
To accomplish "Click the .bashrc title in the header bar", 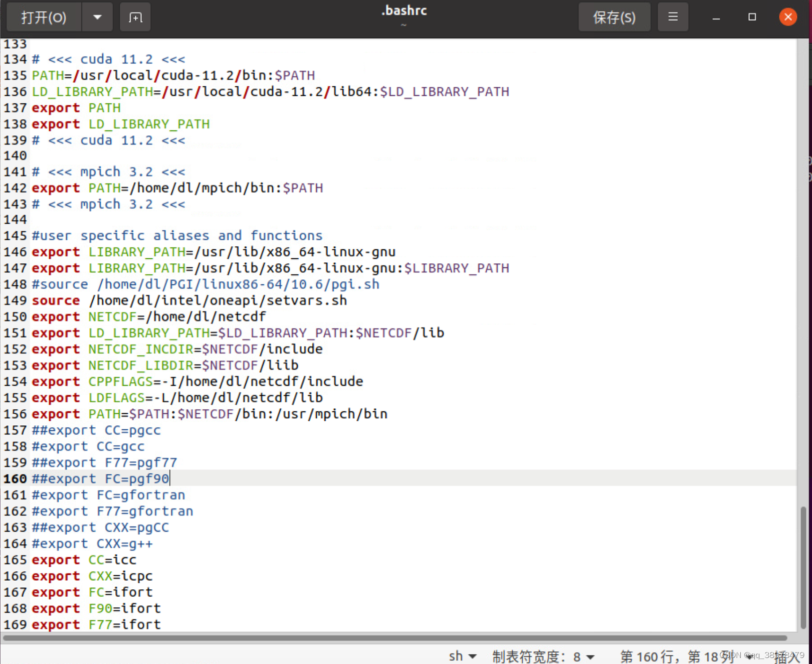I will click(x=404, y=10).
